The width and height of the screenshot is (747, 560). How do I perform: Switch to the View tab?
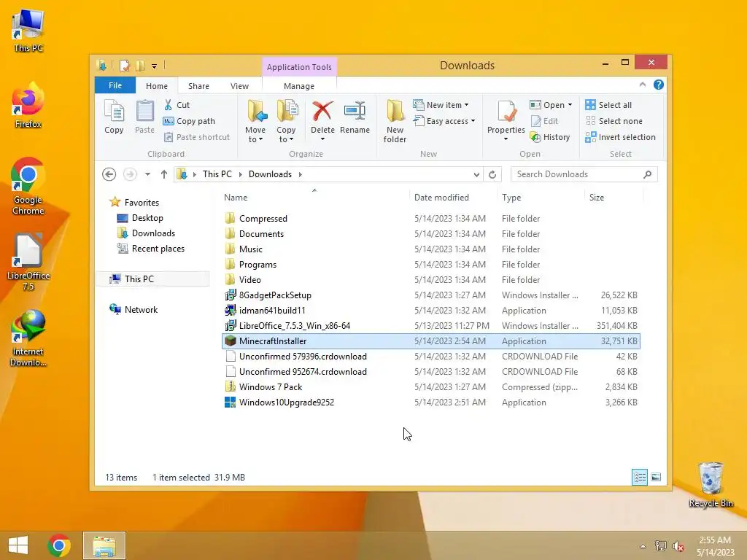[x=239, y=86]
